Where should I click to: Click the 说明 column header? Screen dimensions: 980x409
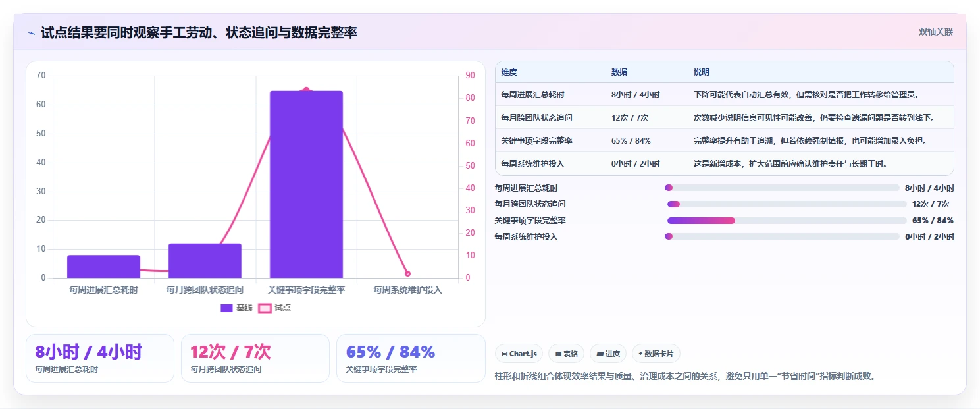702,72
